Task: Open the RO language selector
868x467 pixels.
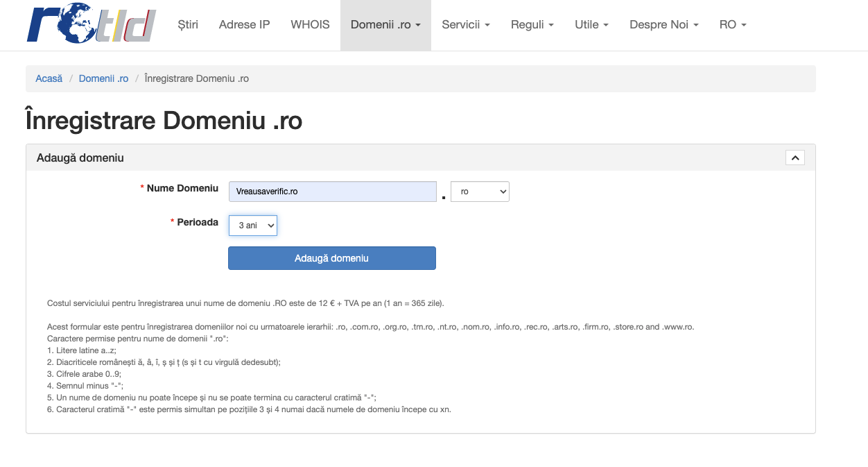Action: click(x=733, y=24)
